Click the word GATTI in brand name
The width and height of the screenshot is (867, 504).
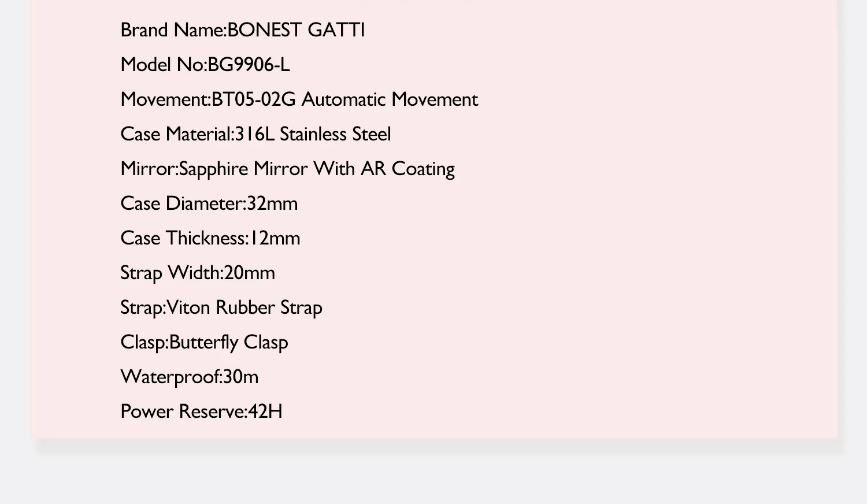tap(336, 30)
